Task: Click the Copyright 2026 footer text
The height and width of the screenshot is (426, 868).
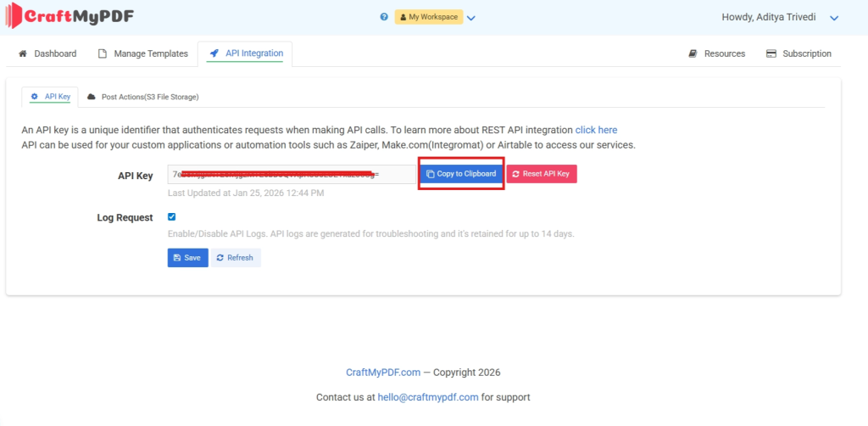Action: [x=467, y=373]
